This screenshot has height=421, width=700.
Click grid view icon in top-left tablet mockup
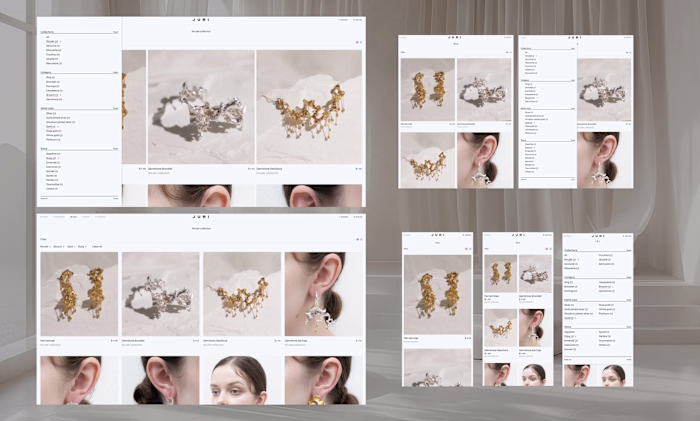(508, 52)
